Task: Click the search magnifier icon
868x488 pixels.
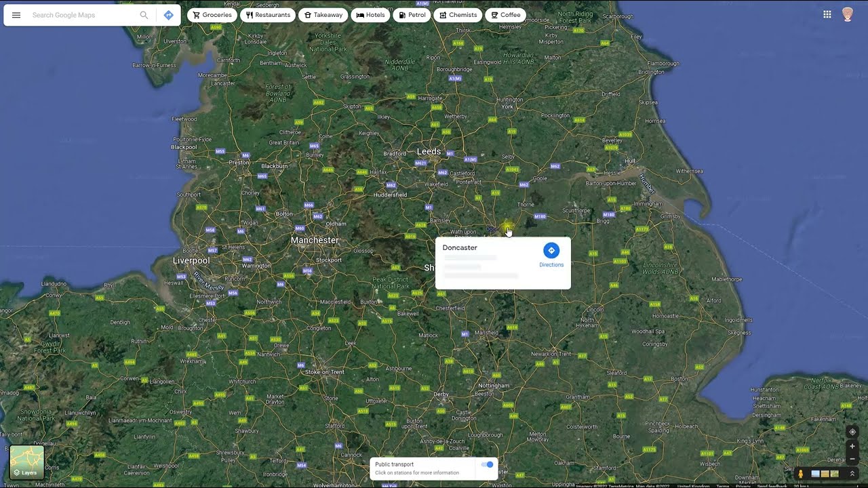Action: [144, 15]
